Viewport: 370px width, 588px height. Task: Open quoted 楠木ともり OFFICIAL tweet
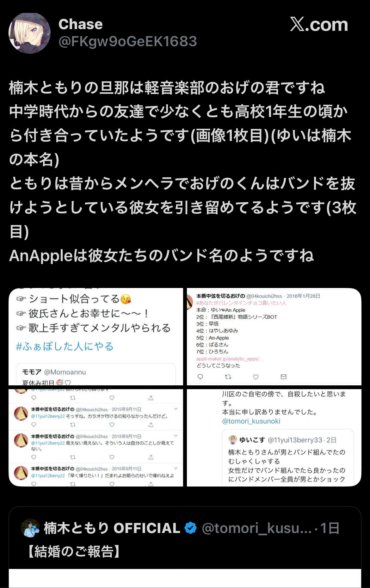185,547
